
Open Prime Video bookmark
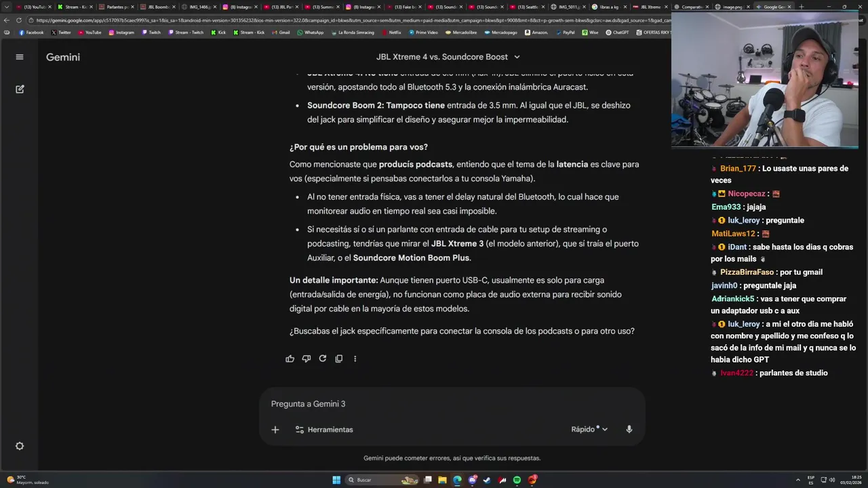pyautogui.click(x=423, y=33)
